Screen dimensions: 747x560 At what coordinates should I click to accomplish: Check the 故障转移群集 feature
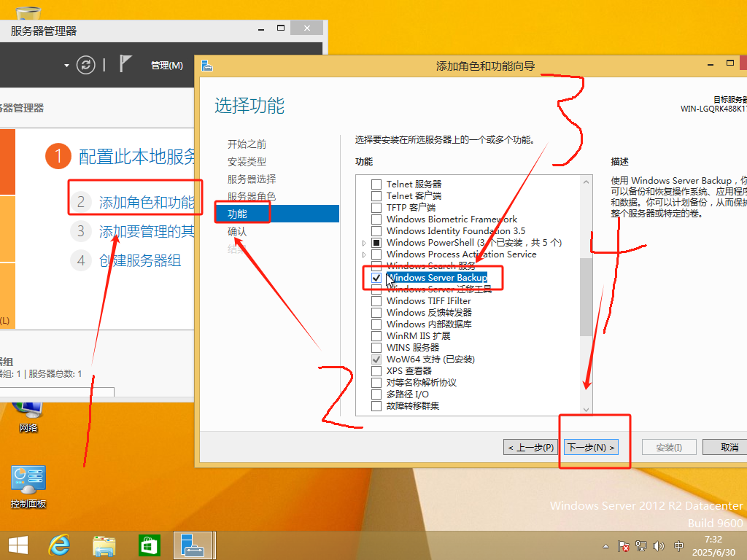point(376,405)
